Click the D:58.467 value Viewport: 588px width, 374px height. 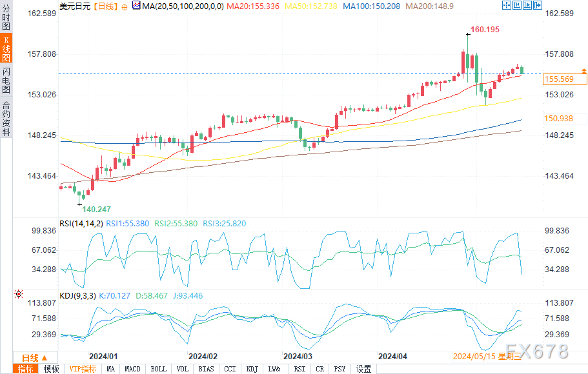[152, 296]
